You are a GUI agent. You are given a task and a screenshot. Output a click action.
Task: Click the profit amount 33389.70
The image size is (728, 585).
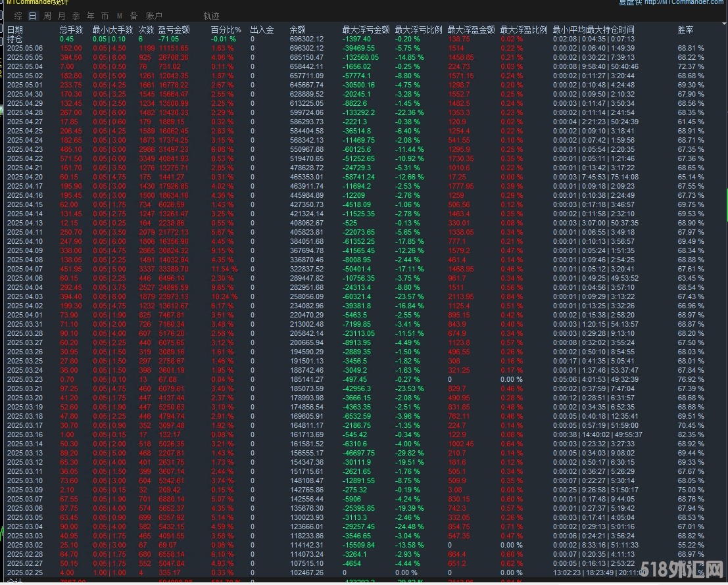click(173, 269)
